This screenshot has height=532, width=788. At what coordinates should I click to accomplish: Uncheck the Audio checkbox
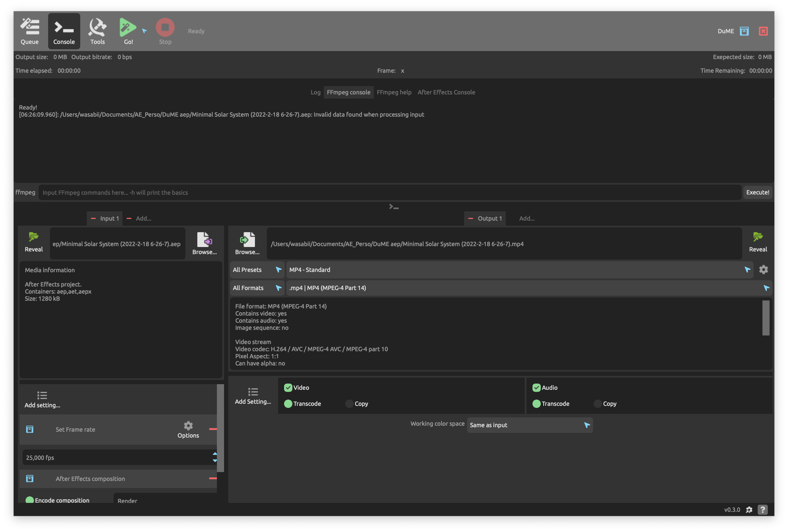[x=536, y=388]
